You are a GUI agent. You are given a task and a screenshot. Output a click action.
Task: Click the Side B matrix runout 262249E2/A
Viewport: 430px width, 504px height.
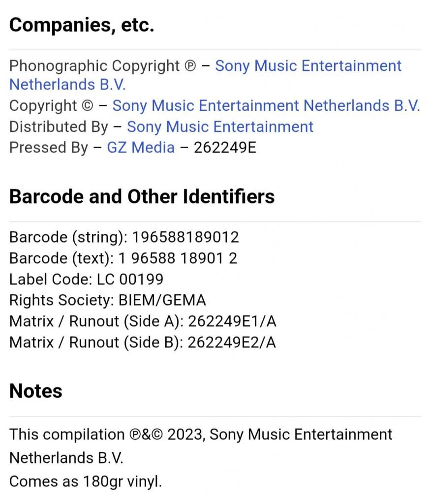tap(232, 343)
